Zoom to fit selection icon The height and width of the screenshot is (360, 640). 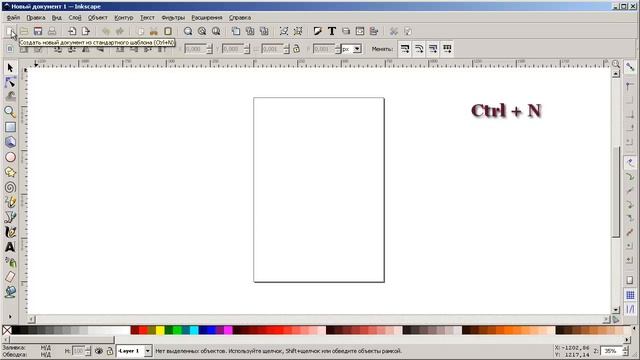click(x=188, y=31)
